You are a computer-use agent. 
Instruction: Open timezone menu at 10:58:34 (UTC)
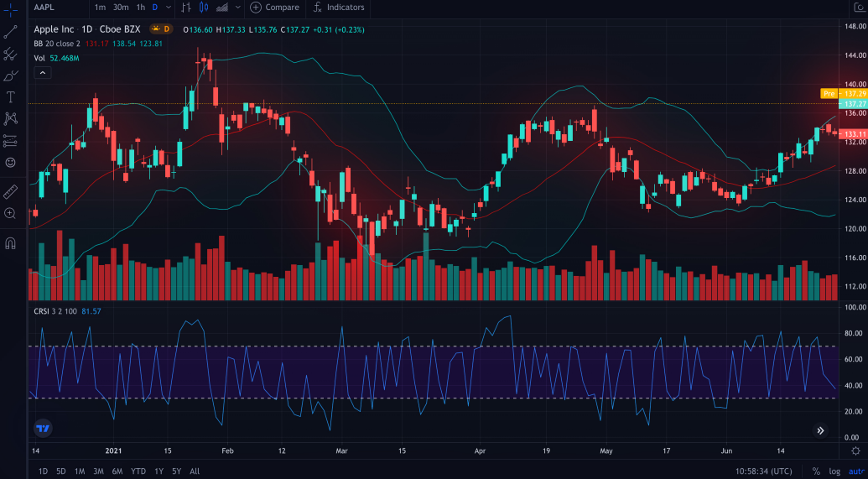click(x=765, y=471)
